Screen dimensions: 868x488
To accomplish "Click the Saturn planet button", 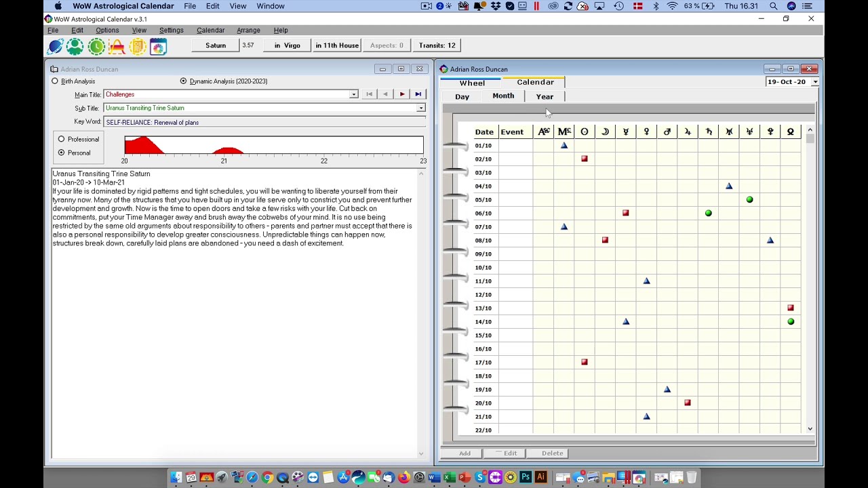I will (216, 45).
